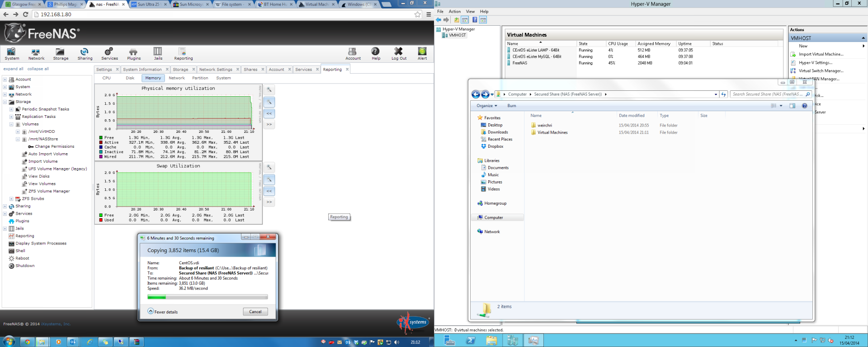Screen dimensions: 868x347
Task: Open the explorer address bar history dropdown
Action: [x=716, y=94]
